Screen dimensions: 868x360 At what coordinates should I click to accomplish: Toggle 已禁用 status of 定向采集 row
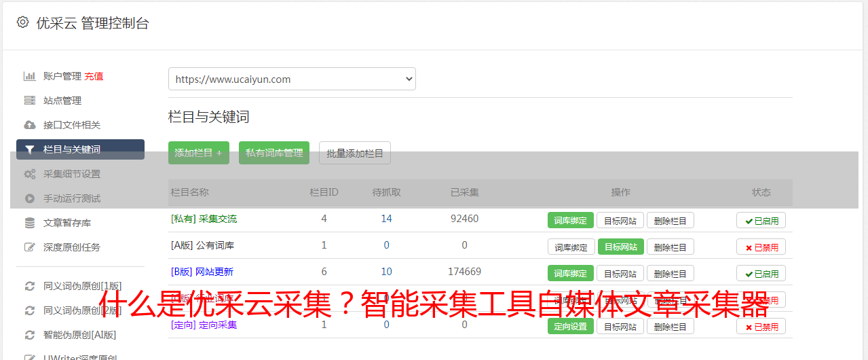pyautogui.click(x=761, y=326)
